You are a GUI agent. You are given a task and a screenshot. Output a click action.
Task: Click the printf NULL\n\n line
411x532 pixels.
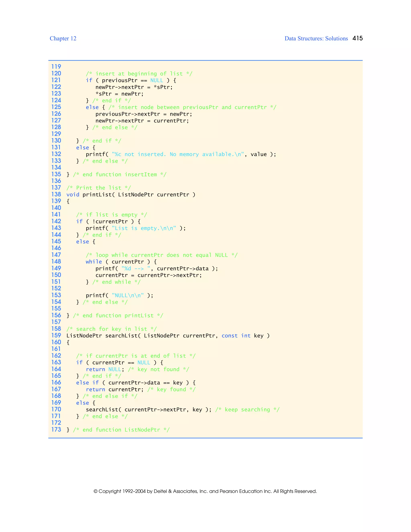(x=119, y=296)
